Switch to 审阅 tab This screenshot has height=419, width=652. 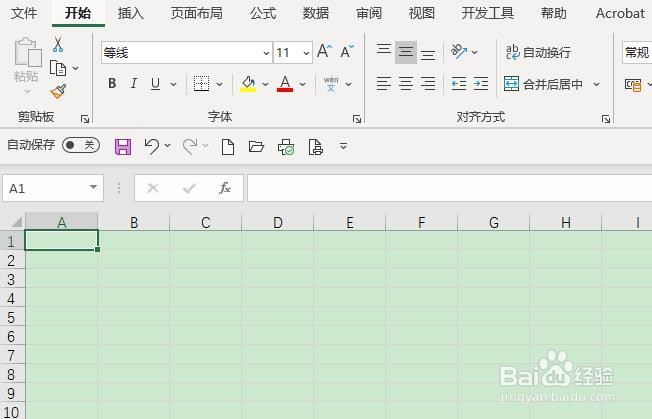tap(369, 13)
